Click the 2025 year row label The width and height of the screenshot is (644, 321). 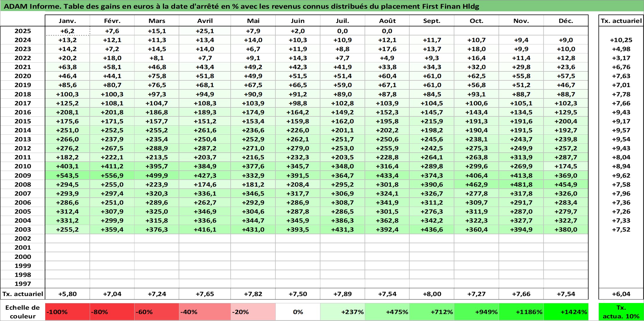point(23,31)
